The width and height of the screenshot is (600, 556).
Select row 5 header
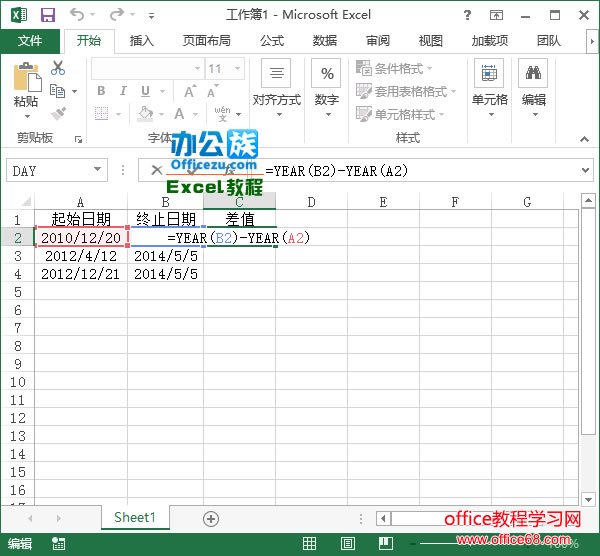(18, 292)
